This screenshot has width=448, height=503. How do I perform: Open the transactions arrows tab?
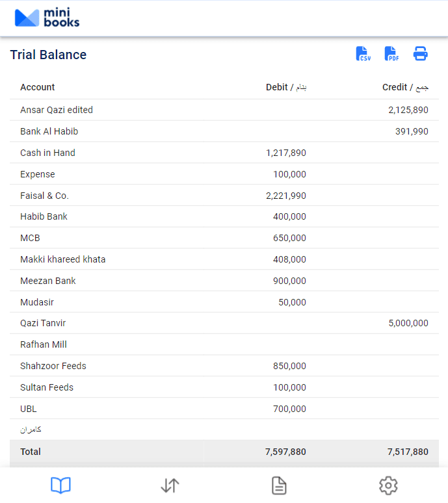[x=170, y=485]
